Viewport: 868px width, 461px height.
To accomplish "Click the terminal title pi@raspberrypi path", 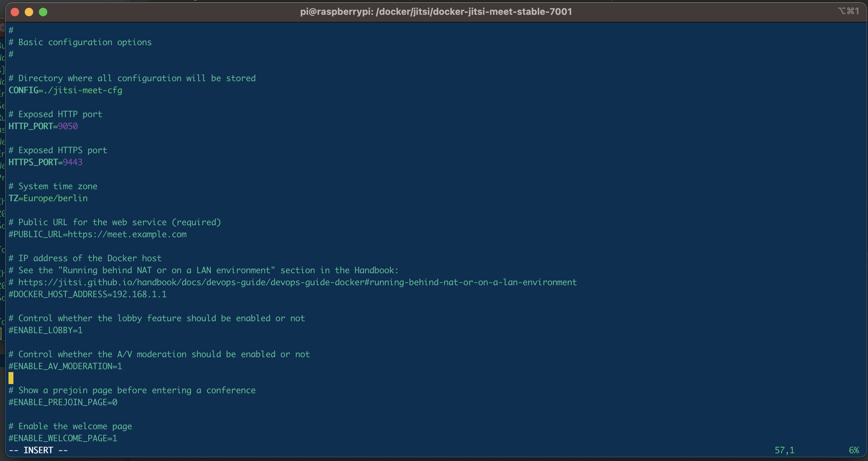I will click(x=436, y=12).
